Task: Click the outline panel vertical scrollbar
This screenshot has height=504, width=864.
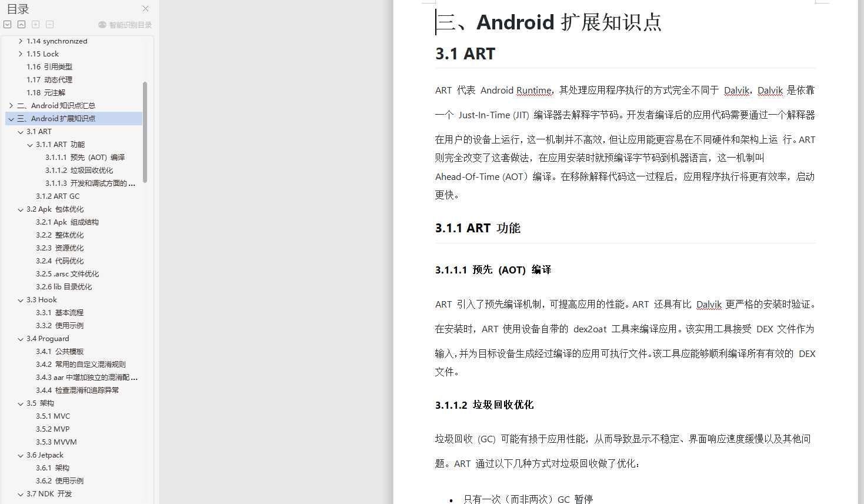Action: click(145, 132)
